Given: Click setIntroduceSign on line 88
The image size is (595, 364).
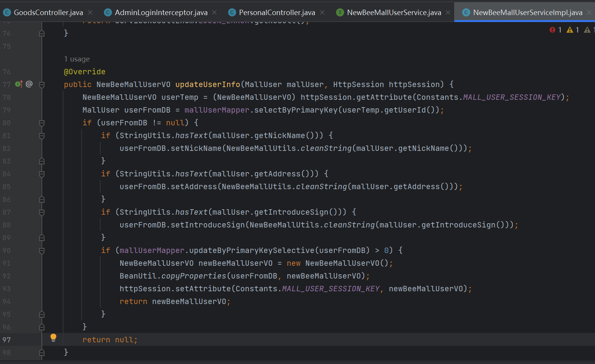Looking at the screenshot, I should (208, 225).
